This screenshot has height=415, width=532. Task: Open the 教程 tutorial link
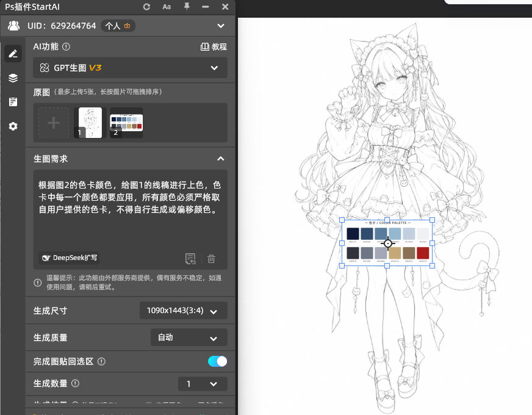(x=214, y=47)
